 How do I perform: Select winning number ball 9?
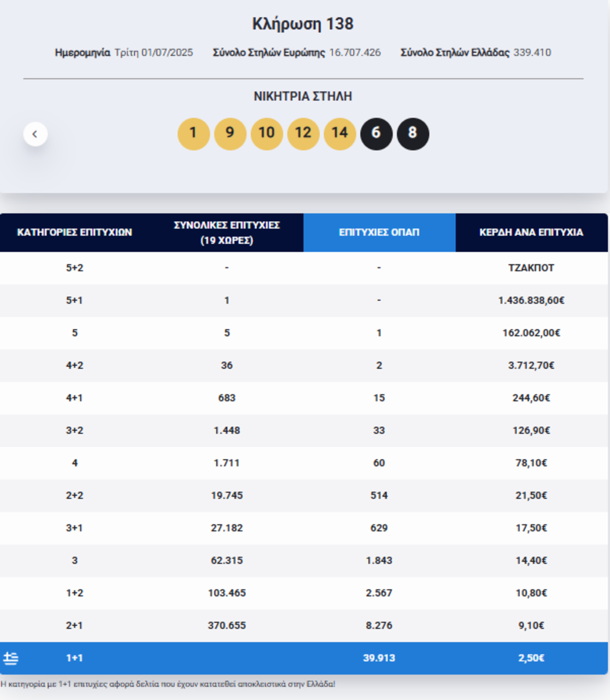tap(230, 134)
